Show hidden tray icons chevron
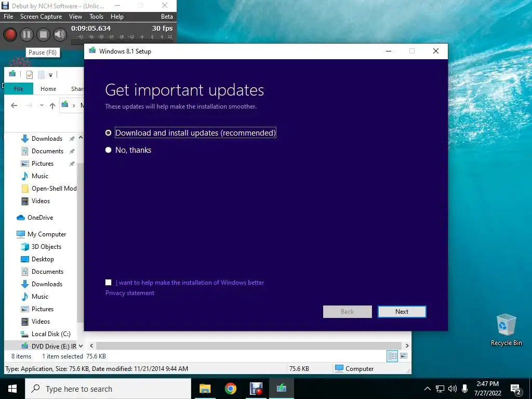532x399 pixels. [x=428, y=389]
